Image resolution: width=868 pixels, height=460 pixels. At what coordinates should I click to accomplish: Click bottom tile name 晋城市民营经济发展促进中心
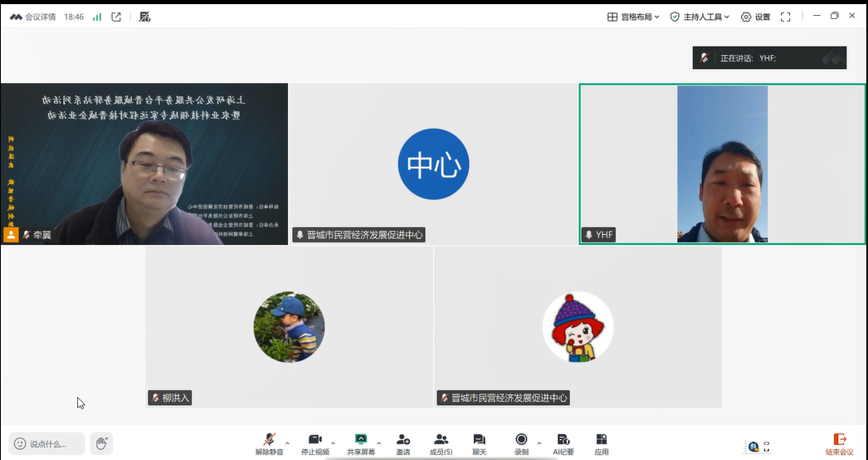click(510, 398)
